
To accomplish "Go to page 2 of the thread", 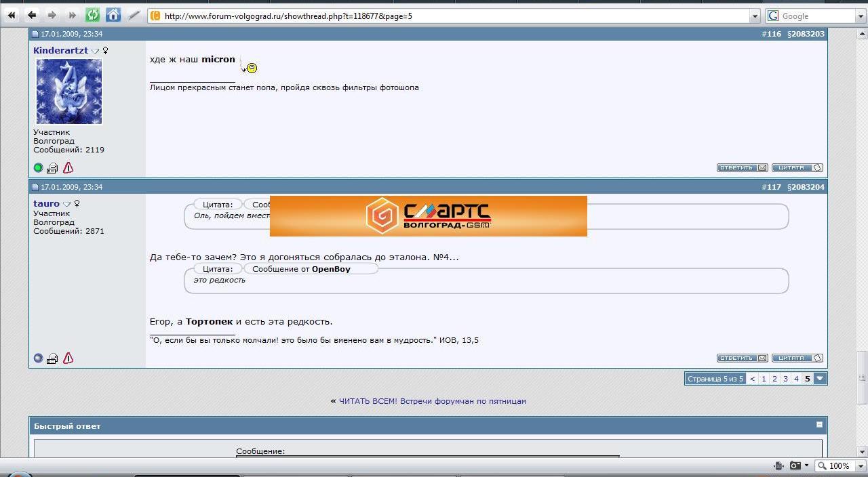I will [774, 379].
